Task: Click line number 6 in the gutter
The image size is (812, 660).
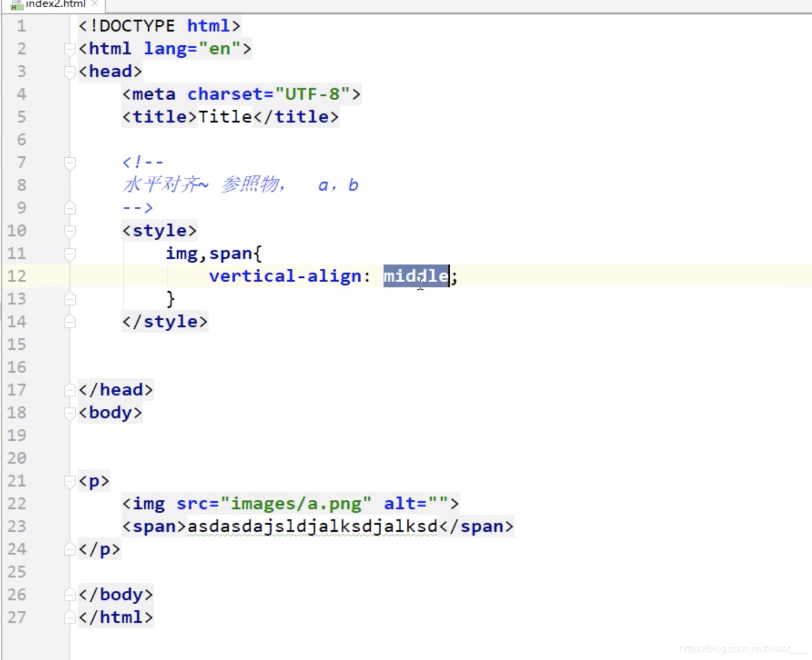Action: tap(21, 140)
